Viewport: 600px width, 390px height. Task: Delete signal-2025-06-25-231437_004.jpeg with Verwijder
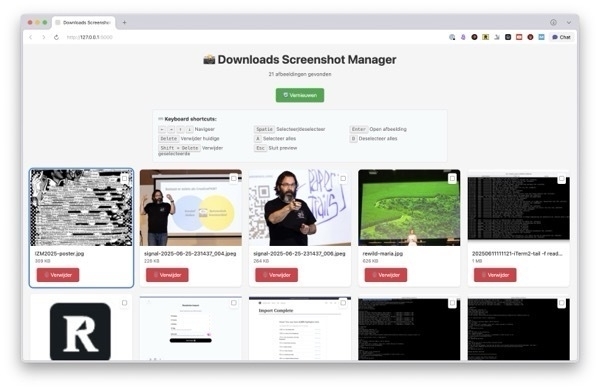pyautogui.click(x=167, y=275)
